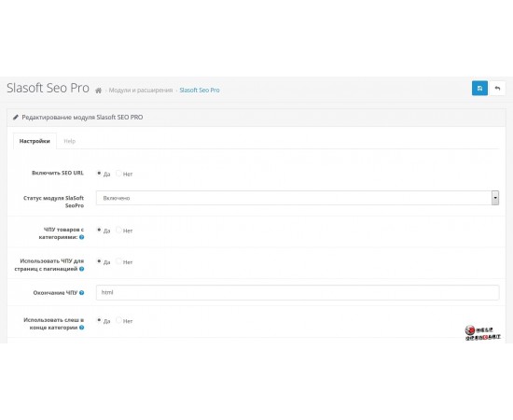Select Да for ЧПУ для страниц с пагинацией
513x420 pixels.
(x=99, y=261)
